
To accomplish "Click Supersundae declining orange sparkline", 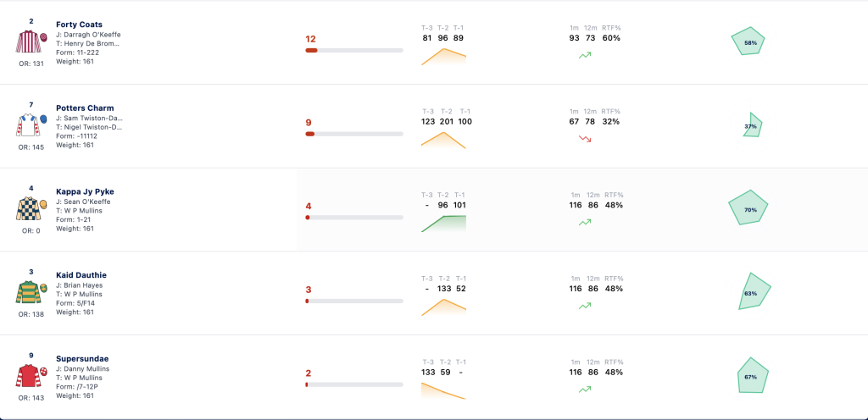I will [443, 390].
